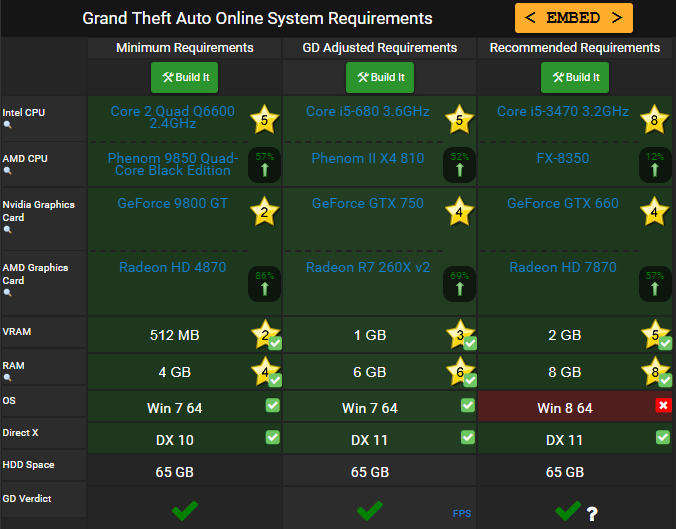This screenshot has height=529, width=676.
Task: Click the green check beside recommended DX 11
Action: pos(662,437)
